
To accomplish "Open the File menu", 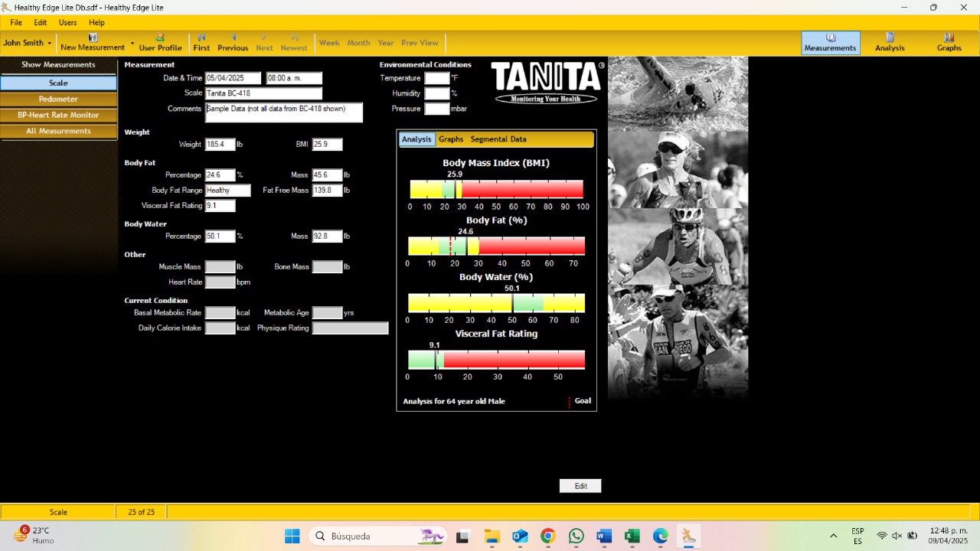I will [15, 22].
